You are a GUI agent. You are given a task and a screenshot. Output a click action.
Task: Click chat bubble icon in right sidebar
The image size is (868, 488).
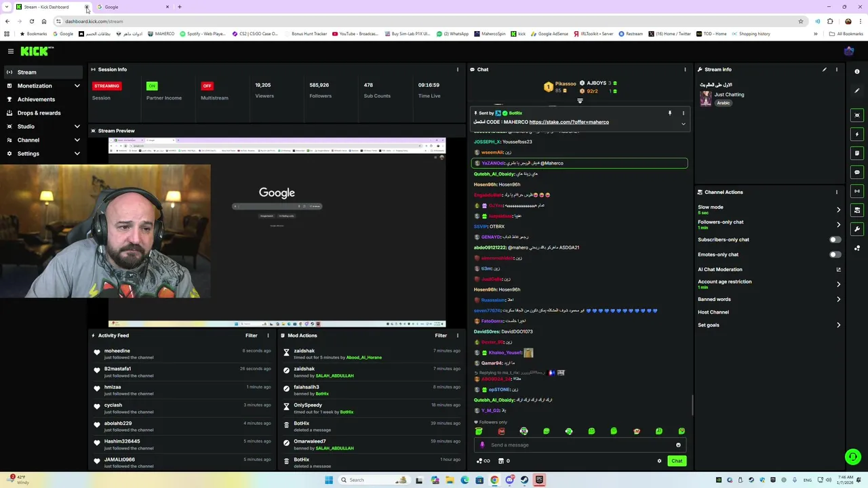point(857,172)
